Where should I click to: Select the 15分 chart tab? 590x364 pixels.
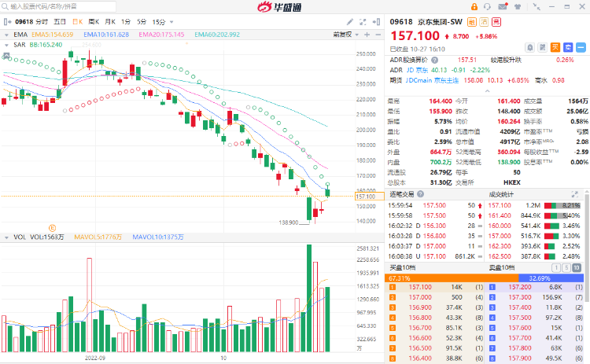tap(159, 22)
